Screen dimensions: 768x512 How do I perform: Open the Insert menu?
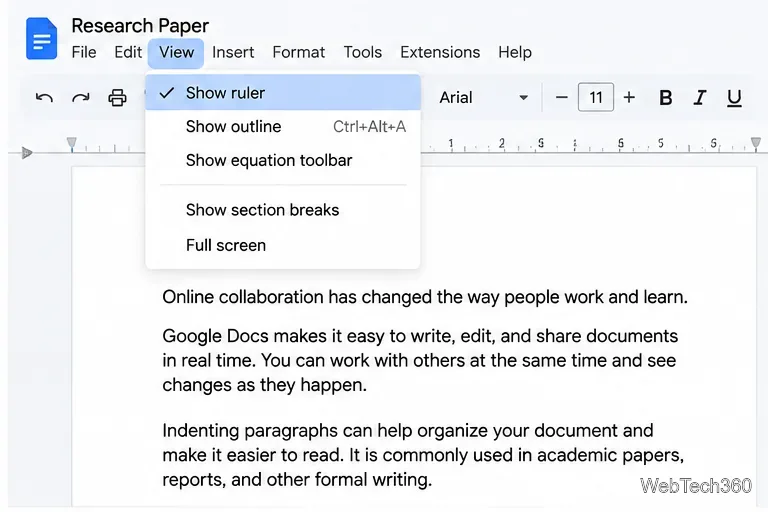(233, 52)
